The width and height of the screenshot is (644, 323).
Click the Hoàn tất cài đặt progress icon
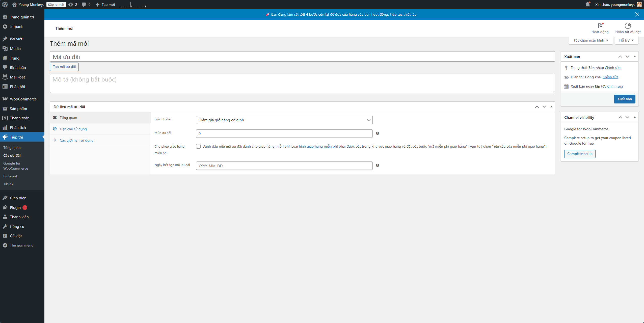pyautogui.click(x=628, y=26)
